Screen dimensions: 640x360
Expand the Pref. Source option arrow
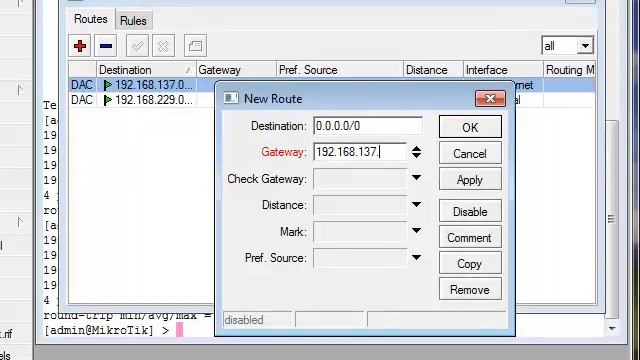tap(416, 258)
